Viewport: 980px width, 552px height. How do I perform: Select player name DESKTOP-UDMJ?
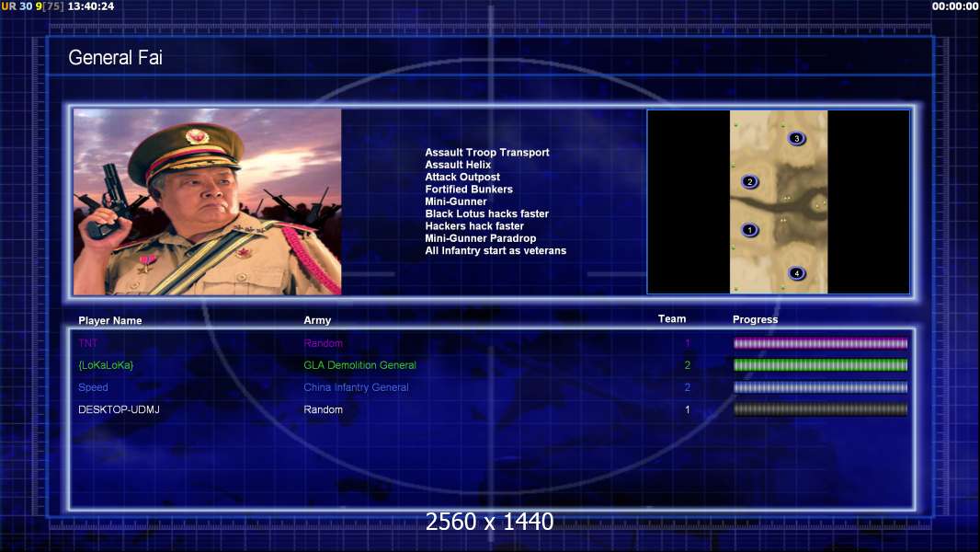point(119,409)
